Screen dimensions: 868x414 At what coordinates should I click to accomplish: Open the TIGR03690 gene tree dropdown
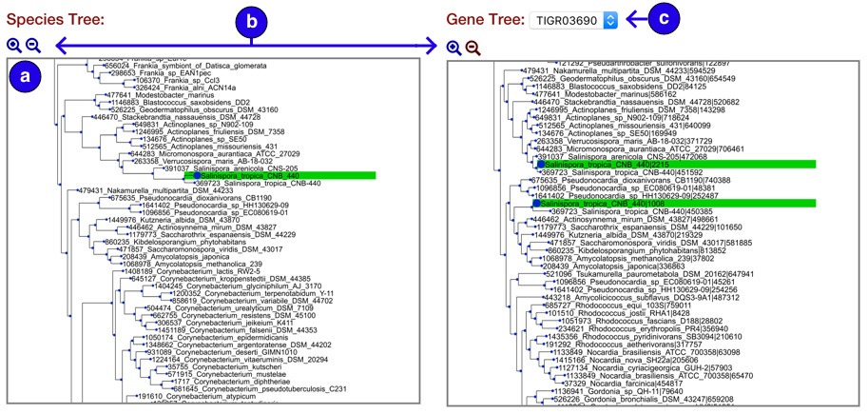tap(573, 21)
